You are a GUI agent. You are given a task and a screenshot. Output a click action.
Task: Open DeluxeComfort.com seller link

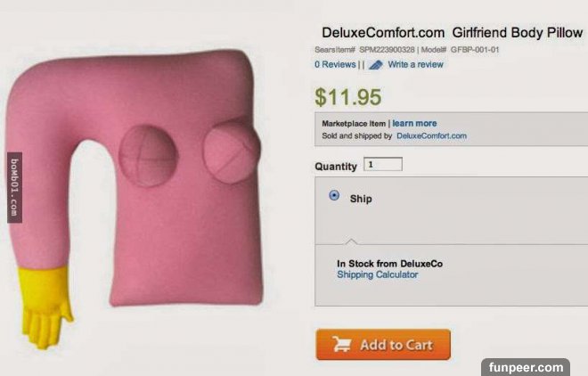431,135
